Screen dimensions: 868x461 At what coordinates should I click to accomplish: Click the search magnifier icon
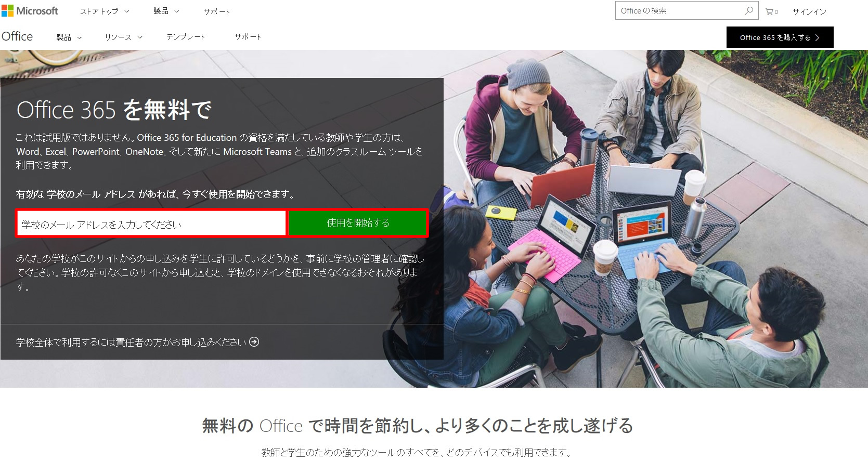point(748,10)
